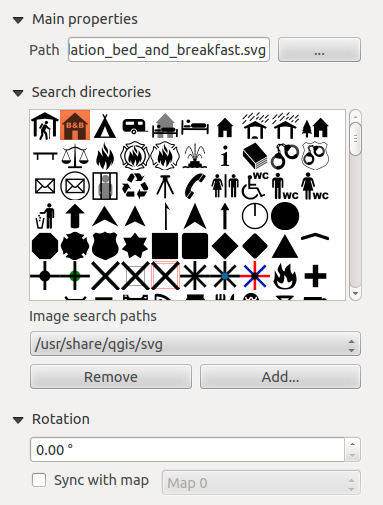Pick the clock circle outline icon
Viewport: 383px width, 505px height.
pos(255,216)
